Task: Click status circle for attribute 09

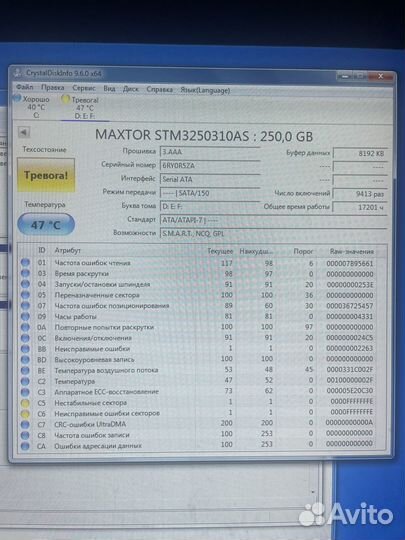Action: [25, 316]
